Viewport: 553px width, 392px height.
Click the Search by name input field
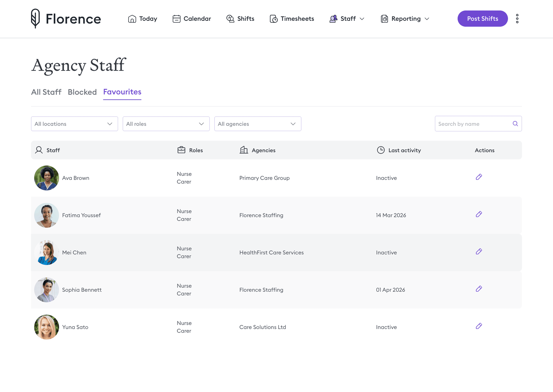tap(471, 124)
